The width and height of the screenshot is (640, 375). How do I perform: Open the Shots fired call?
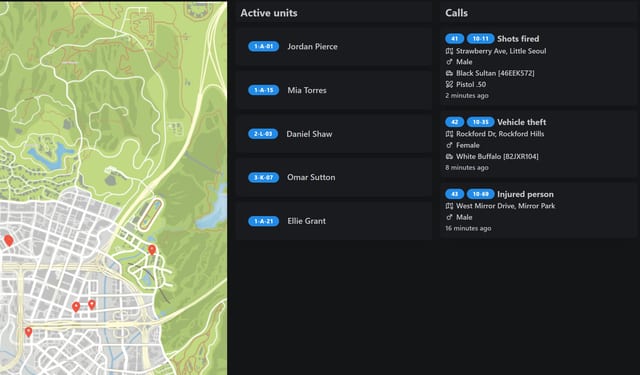pyautogui.click(x=538, y=67)
